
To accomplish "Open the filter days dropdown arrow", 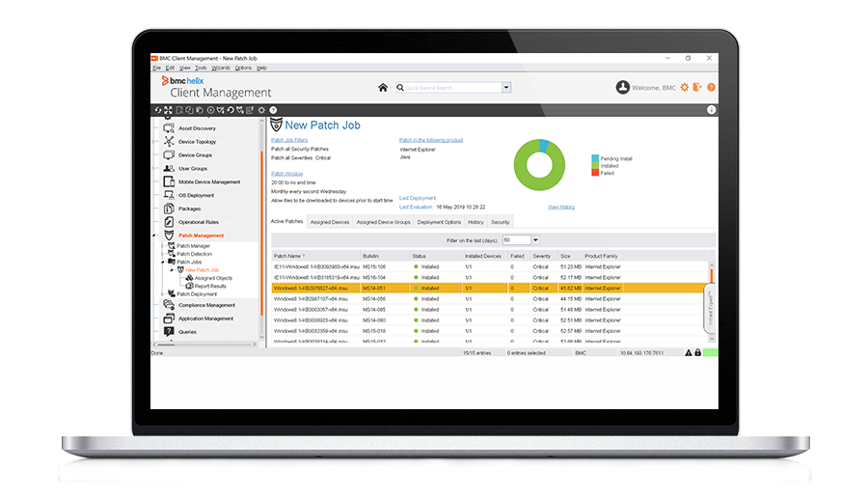I will click(x=535, y=239).
